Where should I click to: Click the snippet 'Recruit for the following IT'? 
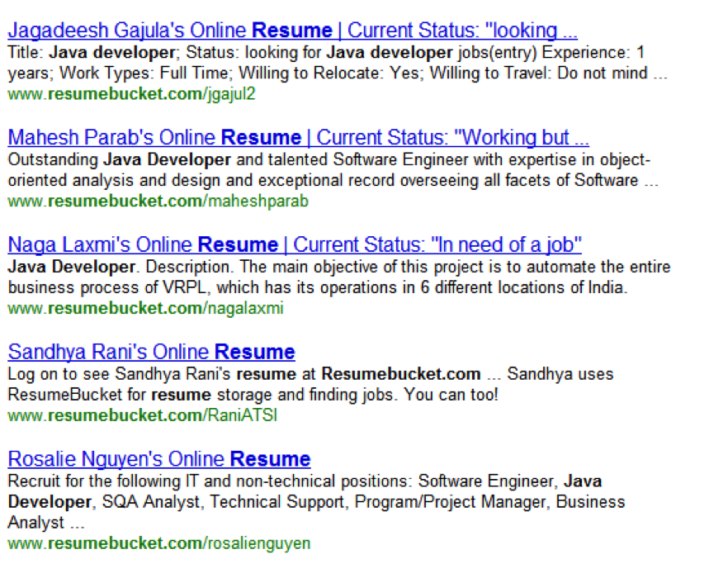(x=316, y=502)
